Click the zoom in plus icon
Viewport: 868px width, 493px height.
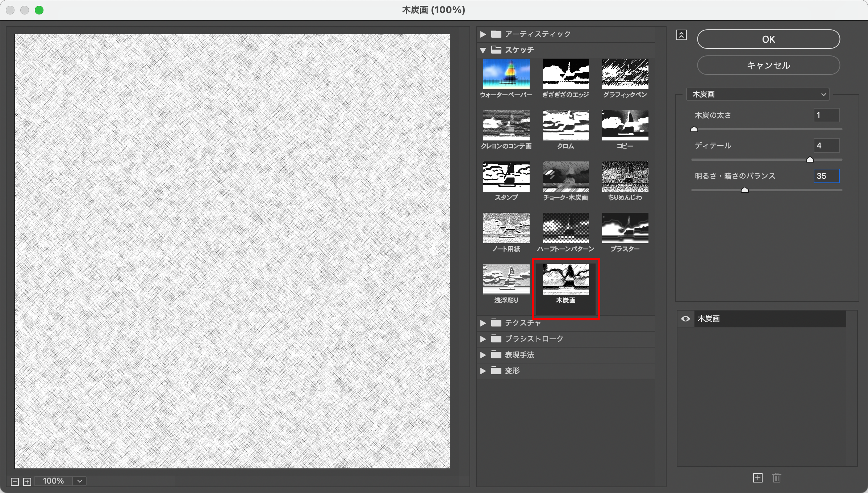tap(27, 481)
